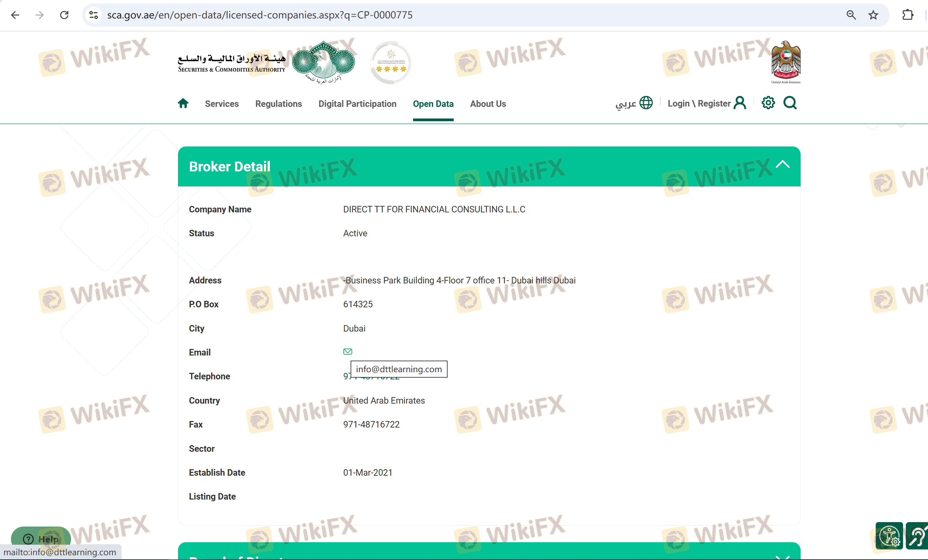
Task: Click the home icon in navigation
Action: [x=183, y=103]
